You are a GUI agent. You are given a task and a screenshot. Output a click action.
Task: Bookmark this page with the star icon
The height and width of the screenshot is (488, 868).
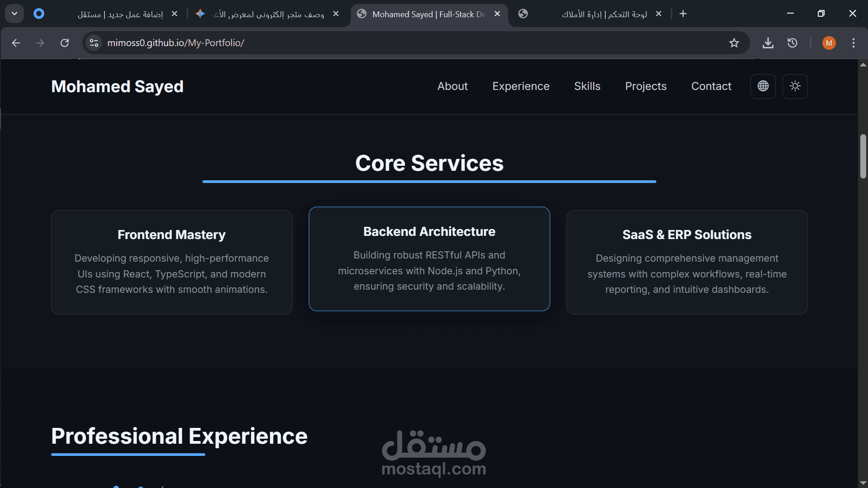[x=734, y=43]
